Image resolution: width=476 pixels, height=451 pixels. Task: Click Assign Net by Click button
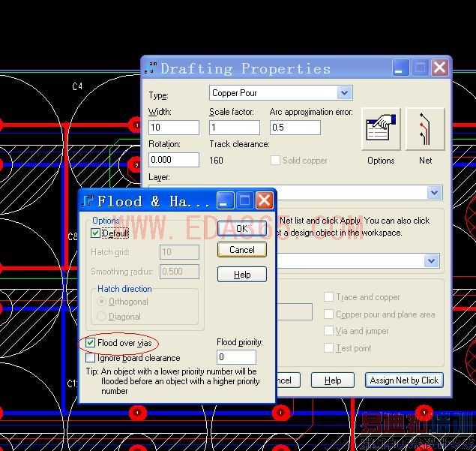(404, 380)
